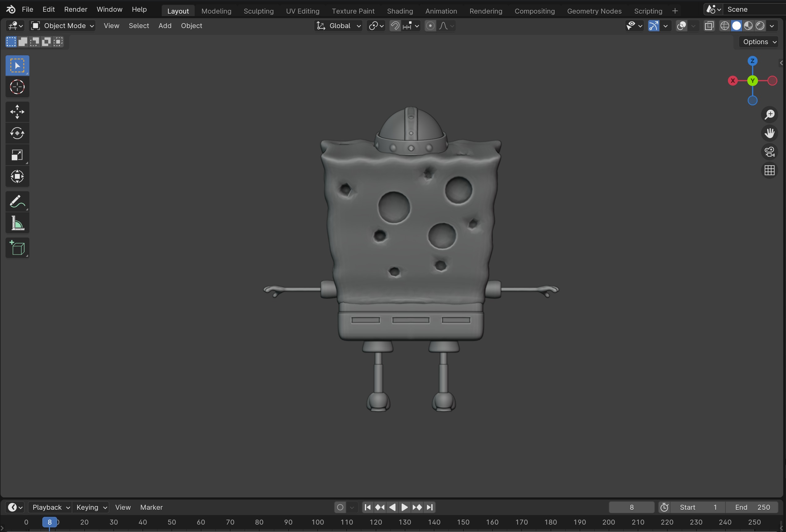
Task: Set selection mode to extend
Action: 23,42
